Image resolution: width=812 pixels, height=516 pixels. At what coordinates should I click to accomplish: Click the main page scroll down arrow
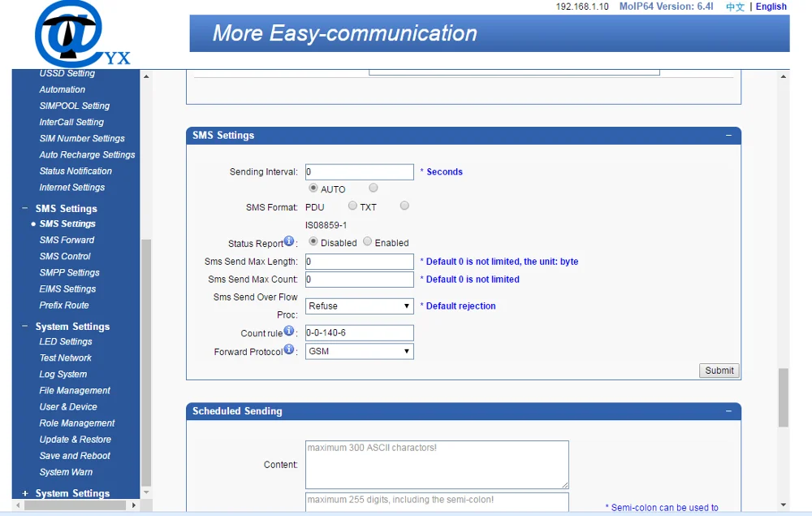coord(783,505)
